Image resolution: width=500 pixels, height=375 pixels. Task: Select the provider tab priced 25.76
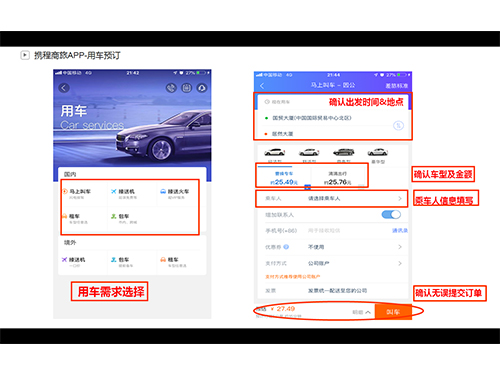pyautogui.click(x=338, y=178)
